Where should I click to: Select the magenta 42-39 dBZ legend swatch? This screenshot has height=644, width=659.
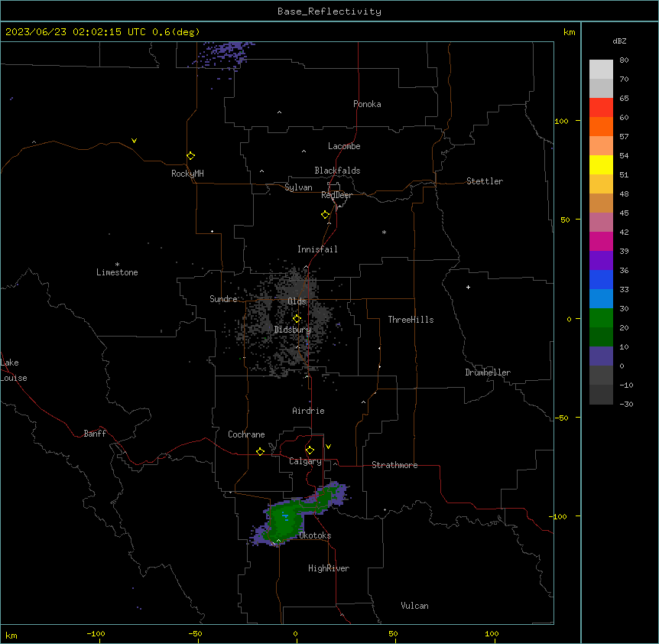click(601, 241)
